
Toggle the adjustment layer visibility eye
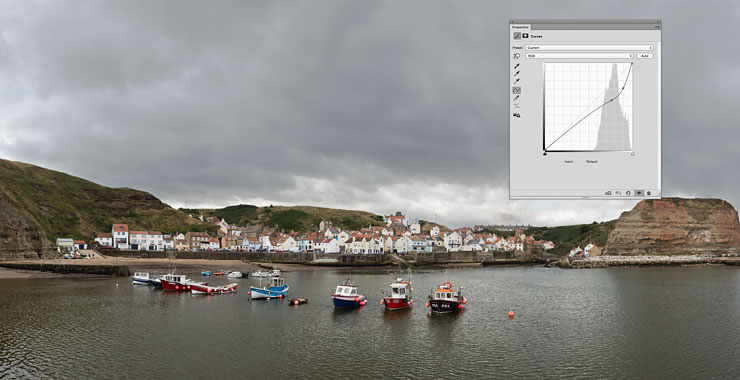[x=639, y=193]
